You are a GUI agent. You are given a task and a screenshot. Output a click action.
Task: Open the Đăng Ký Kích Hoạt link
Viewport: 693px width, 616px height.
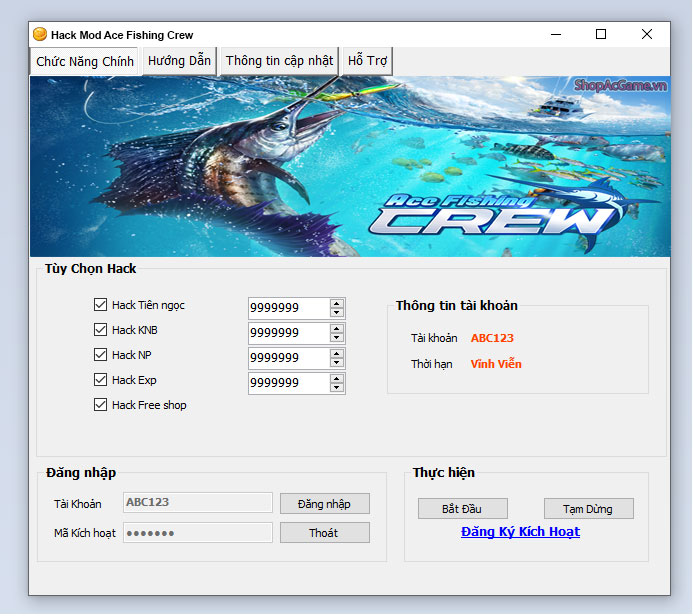click(520, 532)
